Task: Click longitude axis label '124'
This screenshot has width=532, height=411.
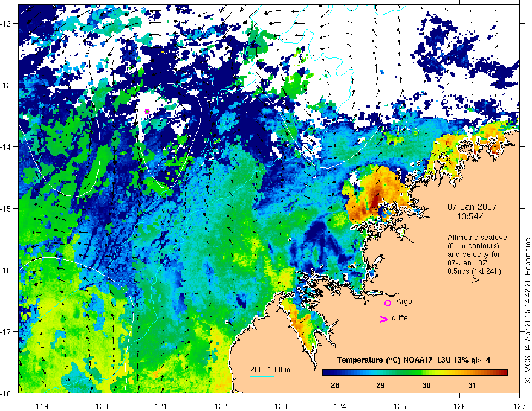Action: 340,406
